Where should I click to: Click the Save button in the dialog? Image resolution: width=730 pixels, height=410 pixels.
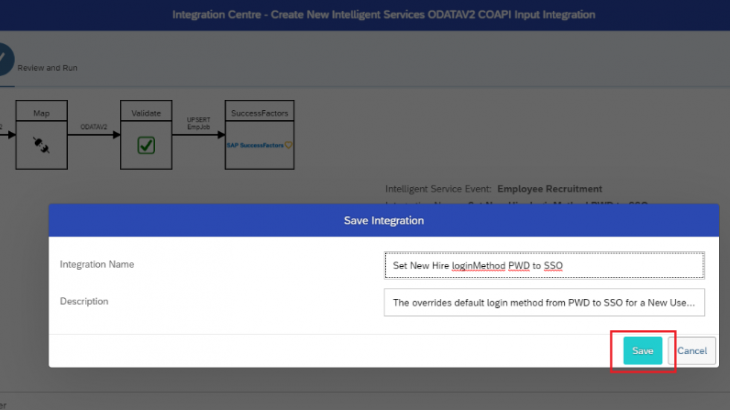click(642, 351)
